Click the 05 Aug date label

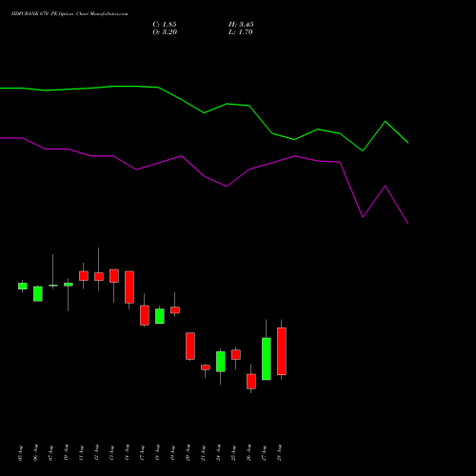pos(20,453)
